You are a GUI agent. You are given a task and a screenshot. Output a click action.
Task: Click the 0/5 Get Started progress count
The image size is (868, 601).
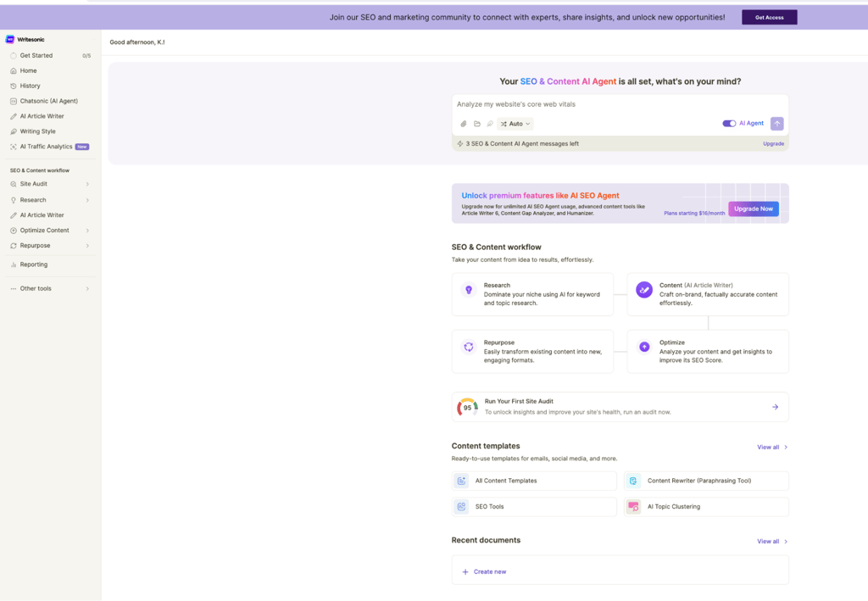(x=86, y=56)
